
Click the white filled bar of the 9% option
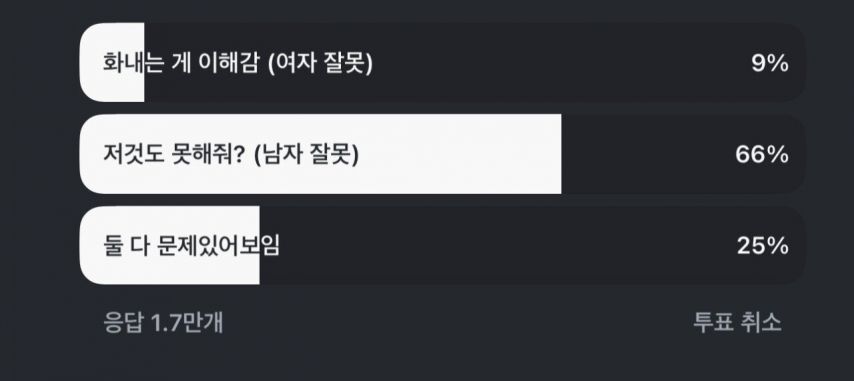(x=112, y=63)
